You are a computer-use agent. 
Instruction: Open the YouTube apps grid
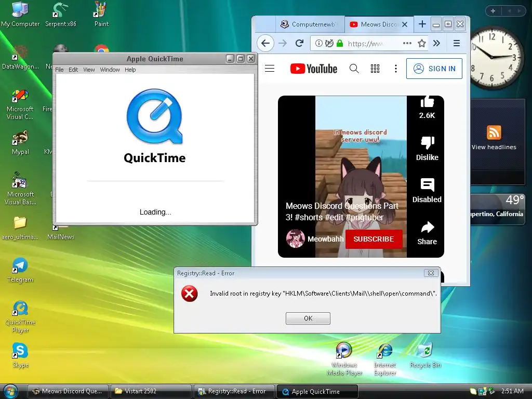coord(375,69)
